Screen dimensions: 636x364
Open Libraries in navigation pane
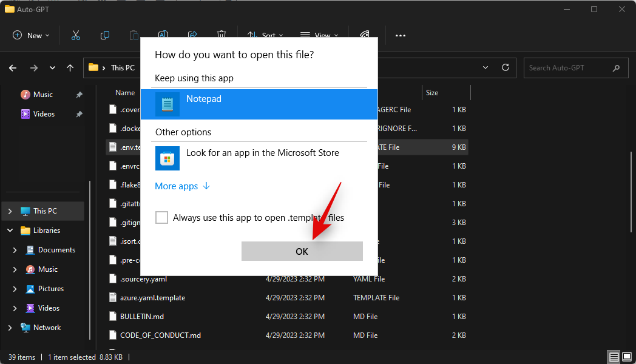pyautogui.click(x=47, y=231)
